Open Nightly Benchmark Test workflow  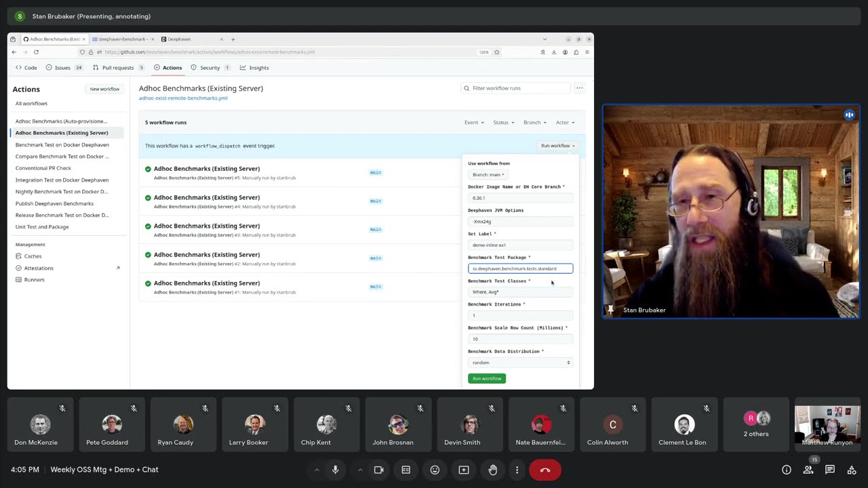(62, 192)
